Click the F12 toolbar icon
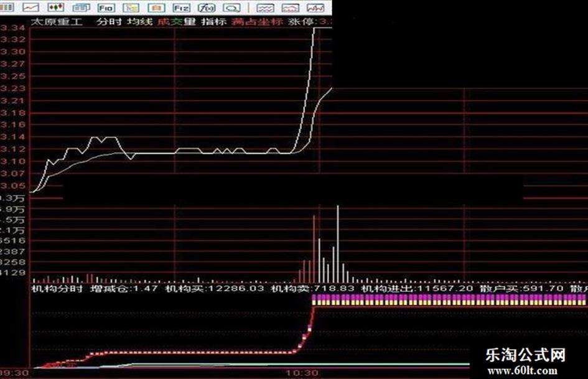588x379 pixels. 181,7
